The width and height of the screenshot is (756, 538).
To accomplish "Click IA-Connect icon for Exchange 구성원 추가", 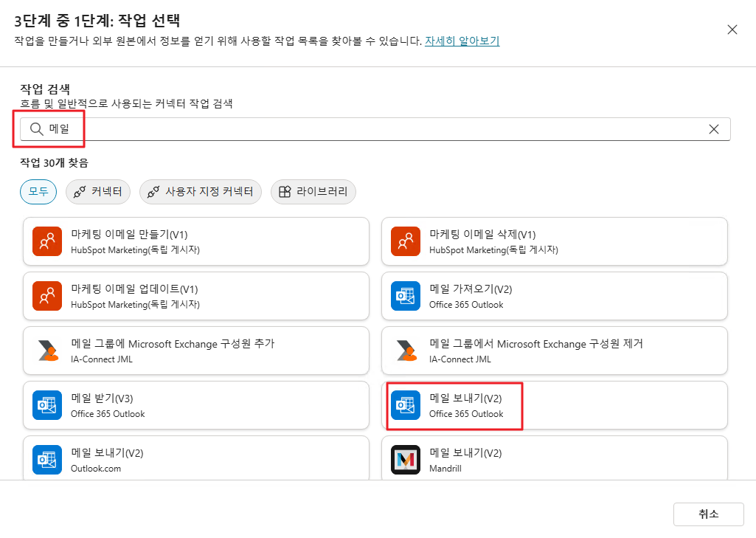I will [x=47, y=351].
